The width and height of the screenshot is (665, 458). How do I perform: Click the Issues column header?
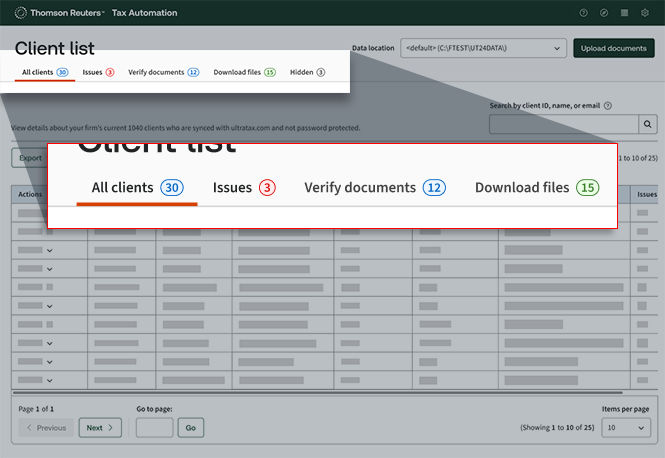click(x=646, y=194)
